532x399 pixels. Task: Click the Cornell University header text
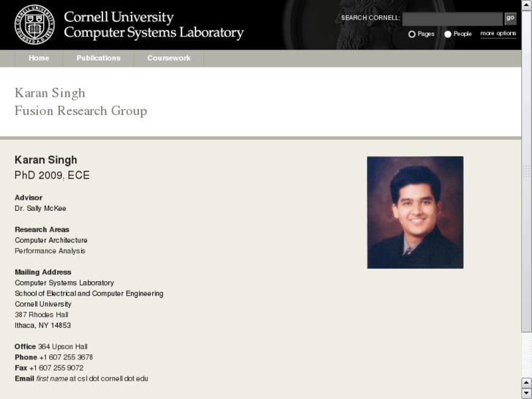click(119, 17)
